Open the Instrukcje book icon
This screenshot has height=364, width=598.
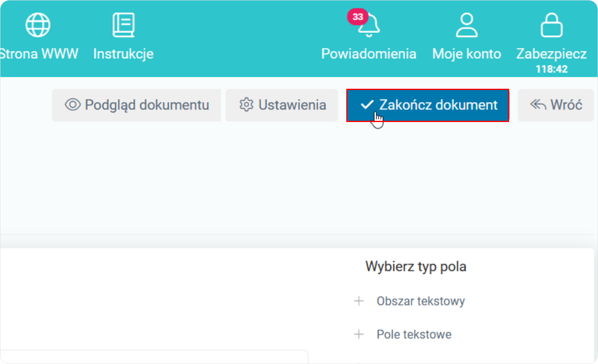(123, 25)
